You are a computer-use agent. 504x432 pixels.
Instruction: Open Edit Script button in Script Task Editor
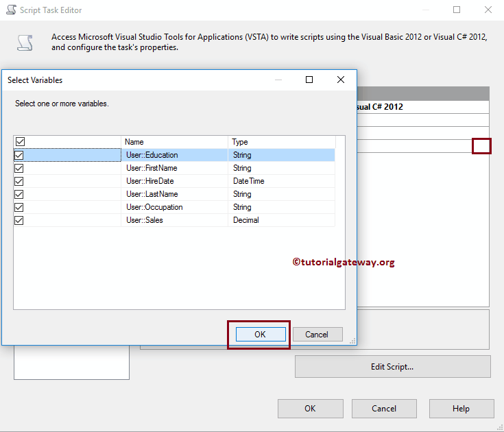pos(392,366)
